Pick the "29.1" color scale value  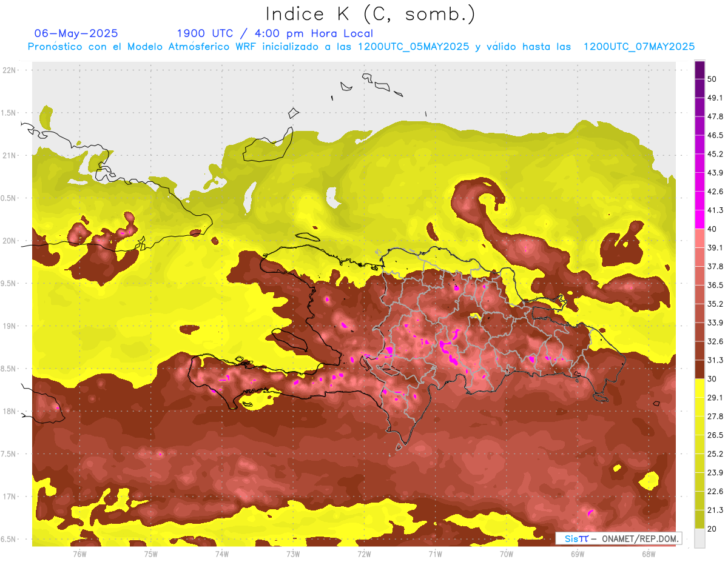(715, 398)
